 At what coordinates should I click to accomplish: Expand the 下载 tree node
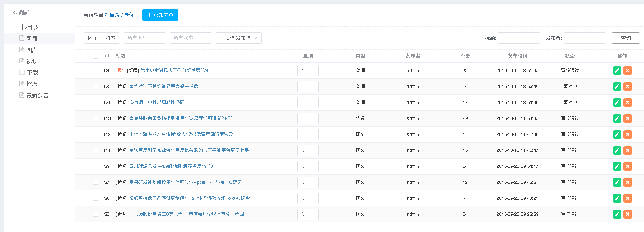click(x=22, y=72)
